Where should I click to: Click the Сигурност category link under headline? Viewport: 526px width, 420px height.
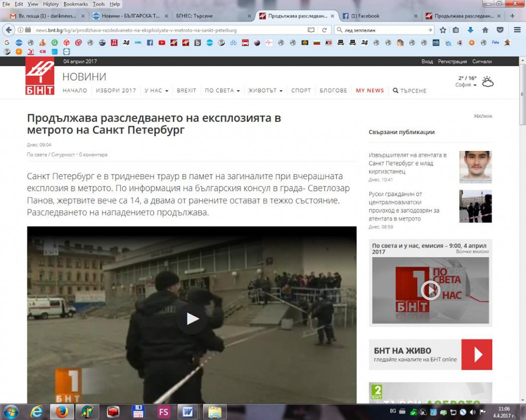point(63,155)
